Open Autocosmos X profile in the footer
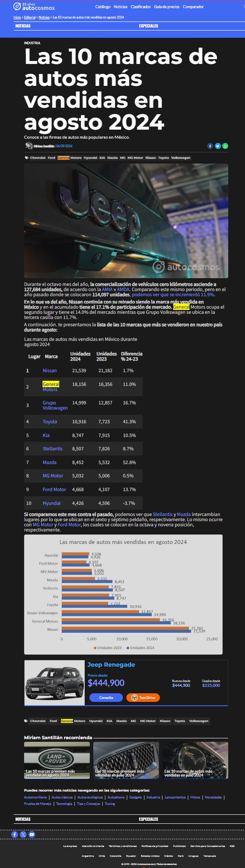This screenshot has height=868, width=245. 23,835
